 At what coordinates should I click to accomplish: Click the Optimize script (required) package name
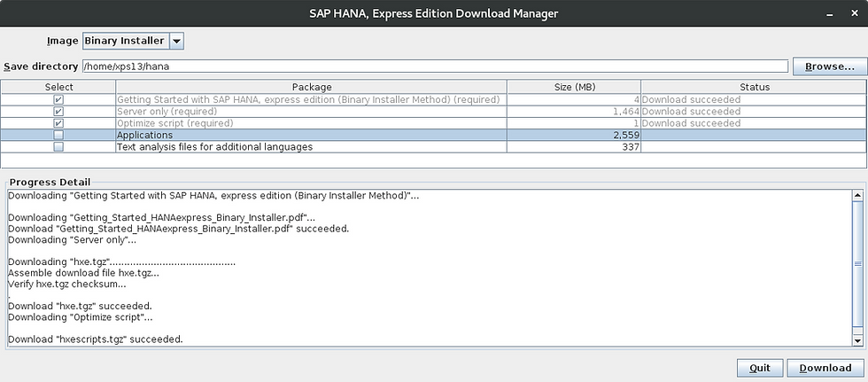point(175,123)
